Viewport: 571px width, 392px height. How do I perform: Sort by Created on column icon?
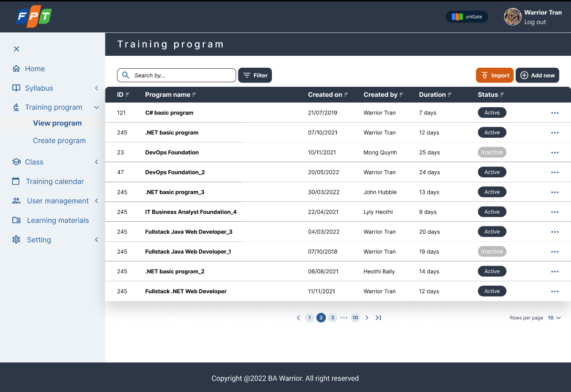pyautogui.click(x=346, y=94)
